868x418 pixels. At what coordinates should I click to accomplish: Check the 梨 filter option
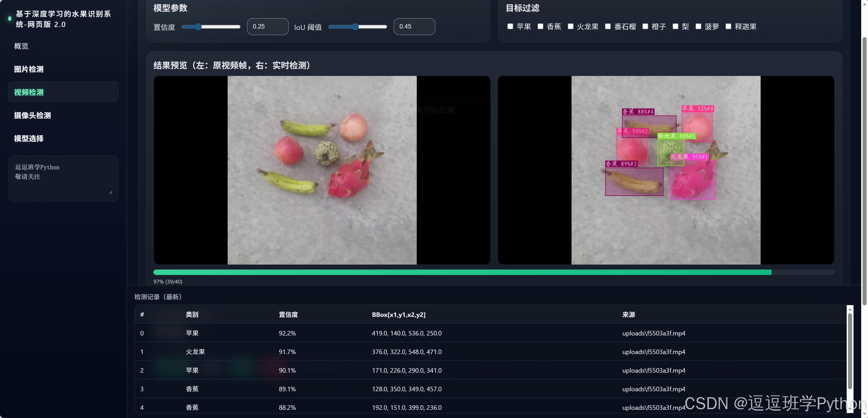point(675,26)
